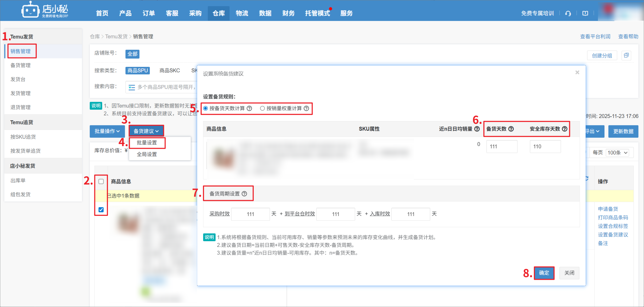Select 按销量权重计算 radio button
The height and width of the screenshot is (307, 644).
262,108
